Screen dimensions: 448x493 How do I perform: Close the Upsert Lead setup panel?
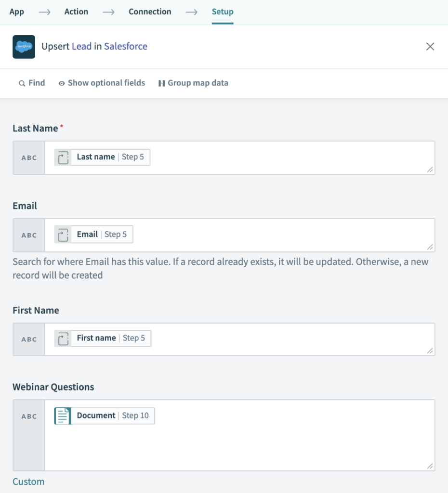[x=430, y=46]
